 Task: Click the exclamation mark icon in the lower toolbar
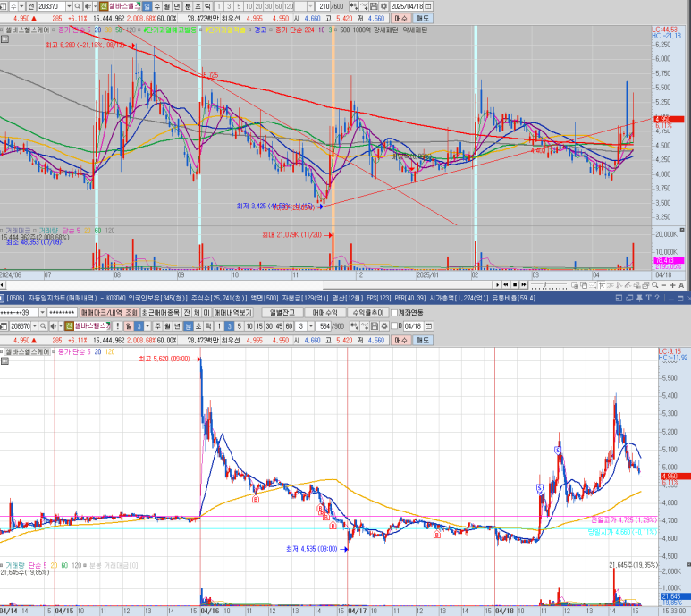118,326
